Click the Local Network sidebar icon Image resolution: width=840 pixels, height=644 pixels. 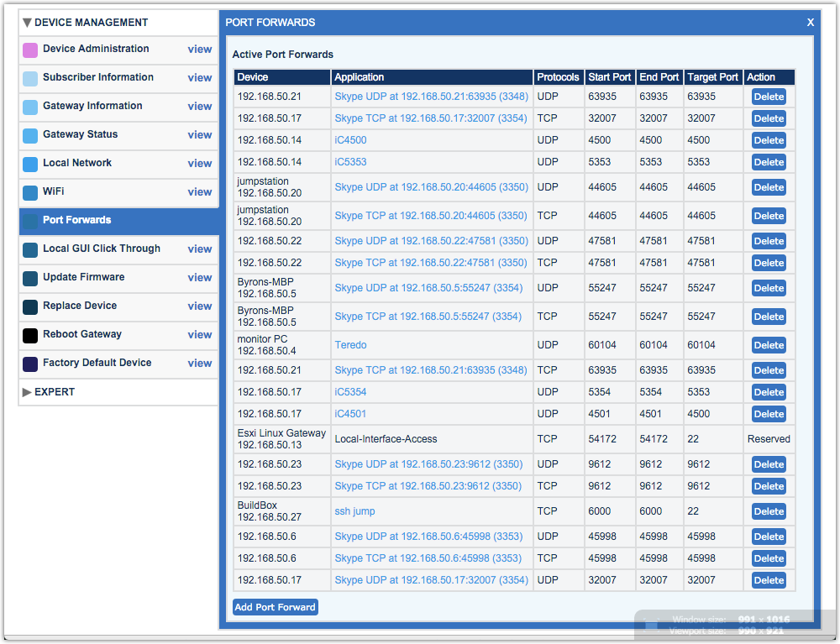(29, 163)
